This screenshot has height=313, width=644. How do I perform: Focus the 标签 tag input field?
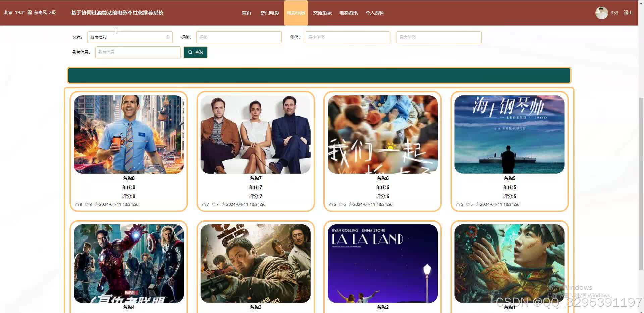239,37
